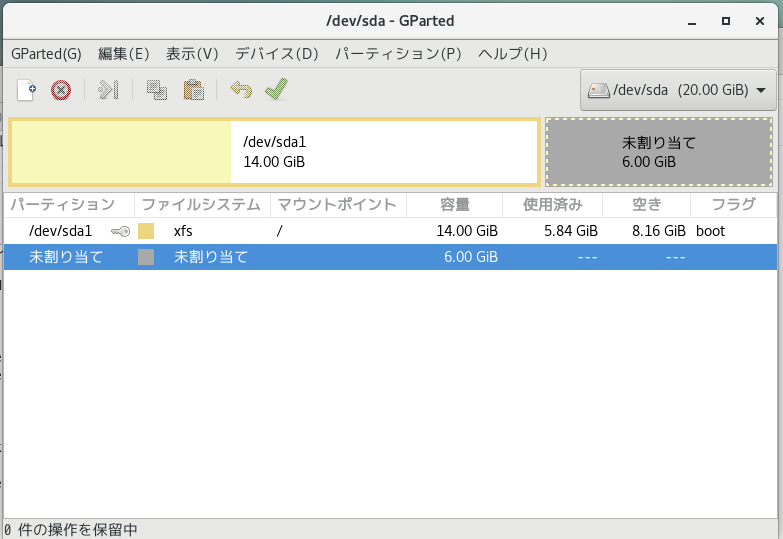The height and width of the screenshot is (539, 783).
Task: Click the Resize/Move toolbar icon
Action: 108,90
